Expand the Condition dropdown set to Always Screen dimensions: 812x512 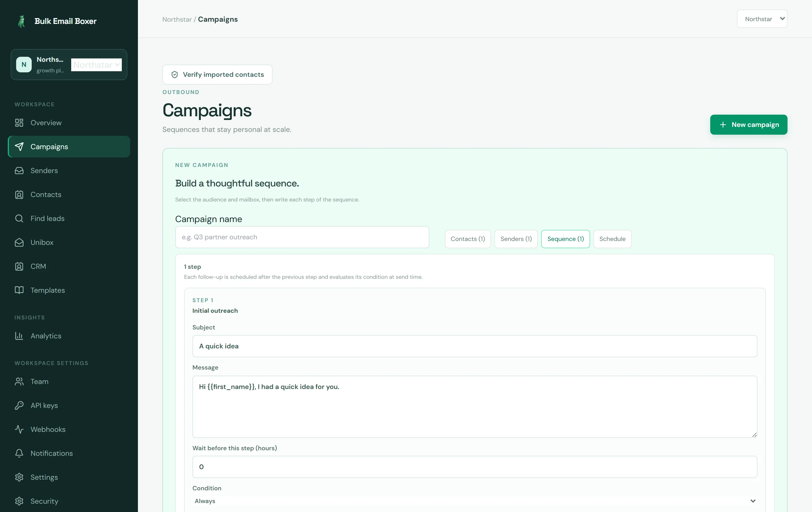474,501
